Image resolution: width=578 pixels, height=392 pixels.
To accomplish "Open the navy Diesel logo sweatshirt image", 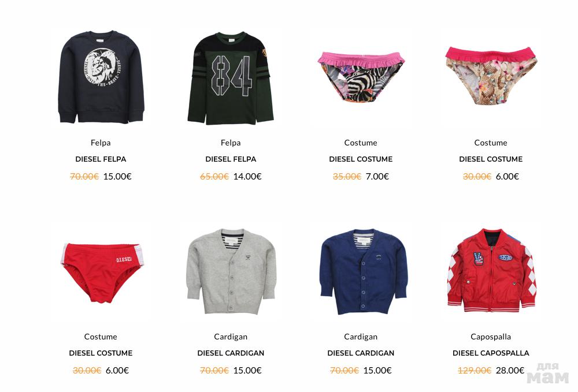I will coord(101,77).
